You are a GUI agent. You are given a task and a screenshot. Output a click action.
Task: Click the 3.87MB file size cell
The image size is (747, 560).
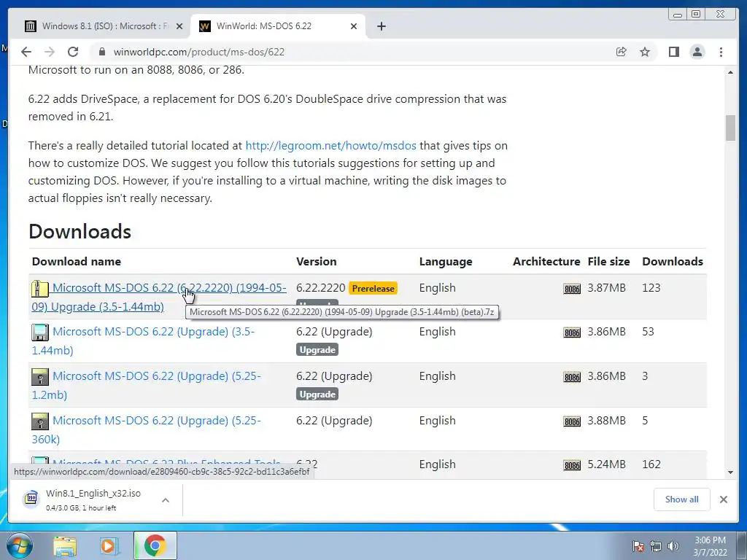[606, 288]
